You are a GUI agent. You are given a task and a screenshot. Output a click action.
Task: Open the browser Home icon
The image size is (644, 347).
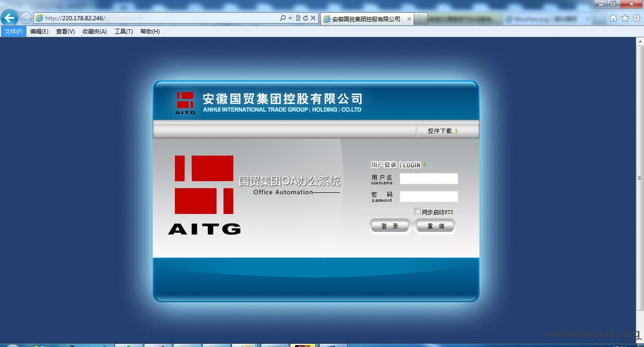[613, 18]
